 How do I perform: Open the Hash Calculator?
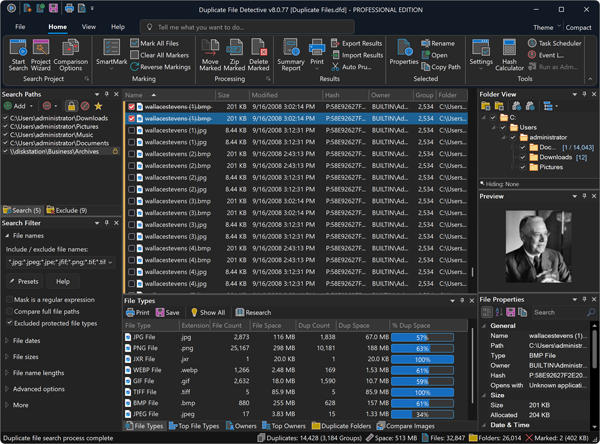click(x=509, y=56)
